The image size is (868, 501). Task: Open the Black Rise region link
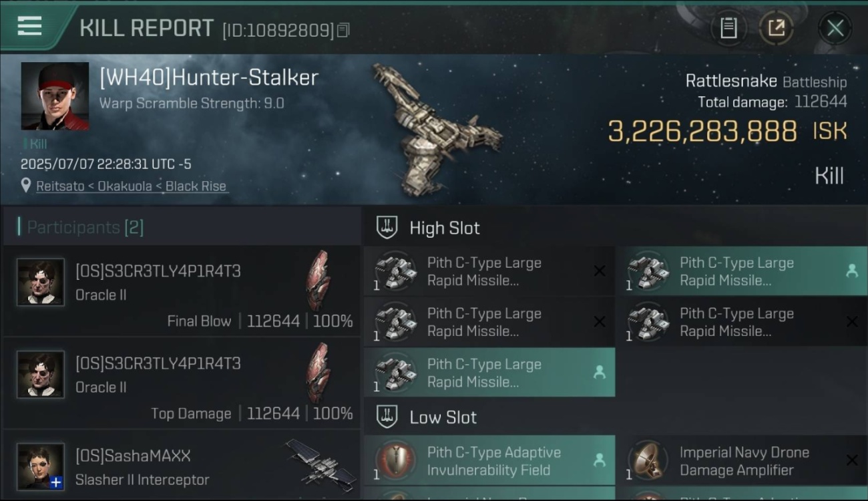point(196,186)
